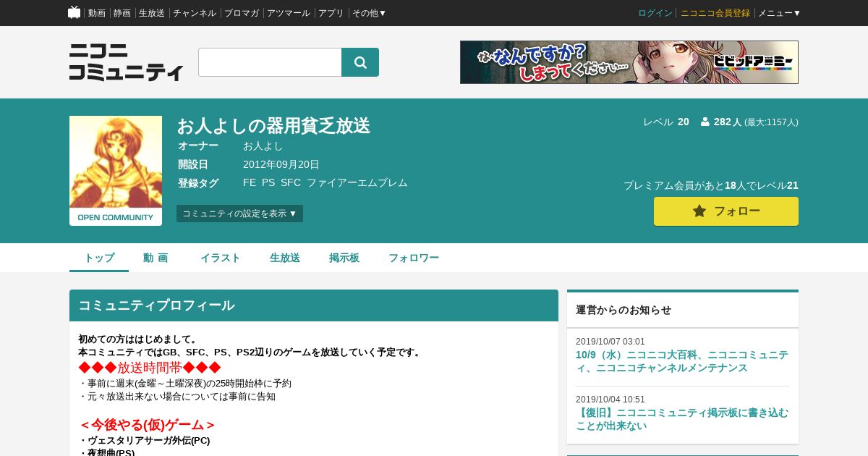Open 静画 in top navigation
This screenshot has height=456, width=868.
122,13
